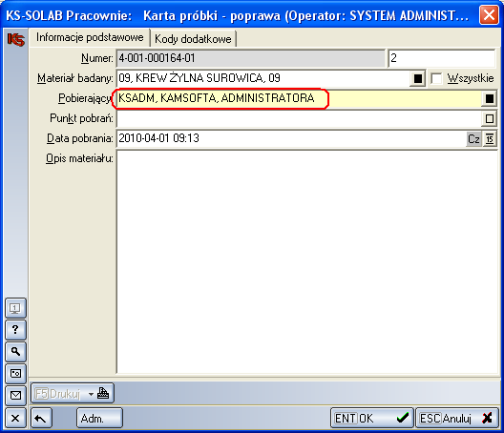This screenshot has height=433, width=504.
Task: Click the Cz button next to date
Action: point(473,139)
